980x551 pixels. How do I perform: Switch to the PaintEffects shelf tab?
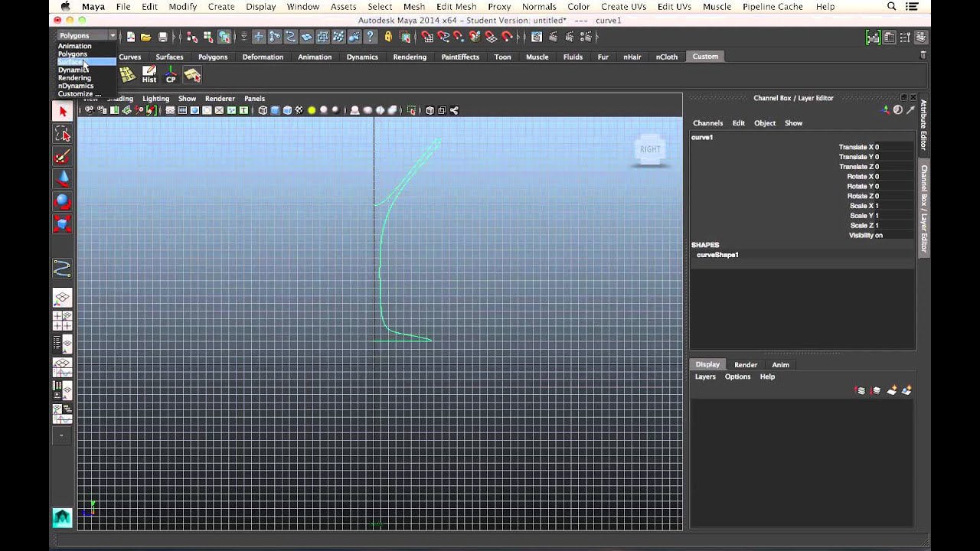point(460,57)
